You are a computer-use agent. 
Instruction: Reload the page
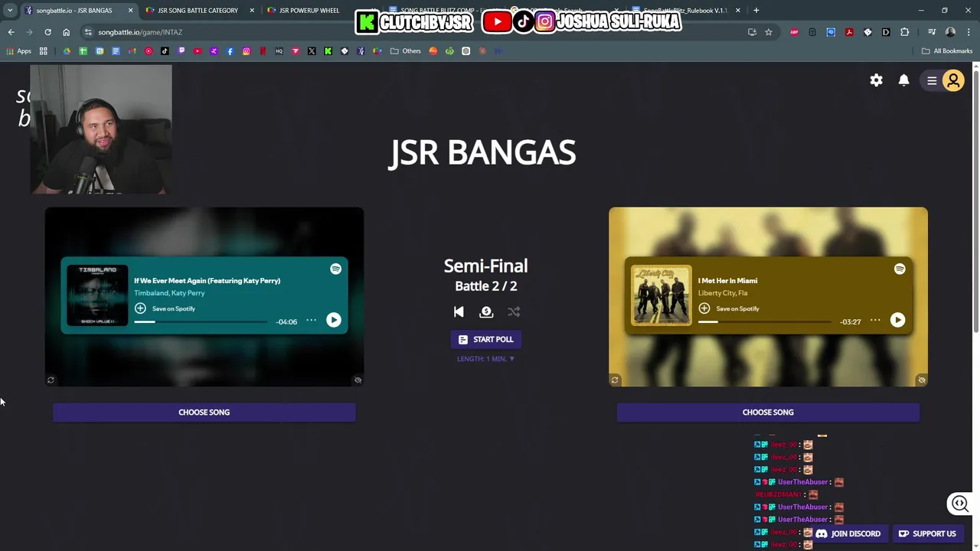[x=47, y=32]
